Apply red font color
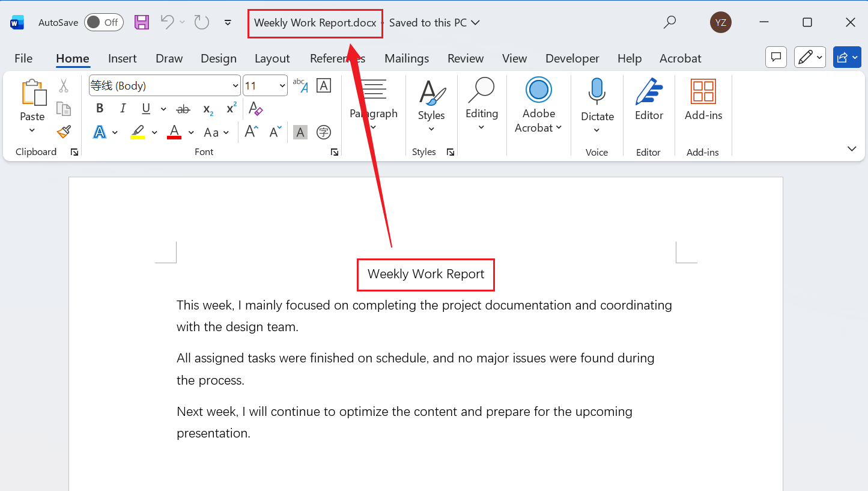This screenshot has height=491, width=868. coord(174,132)
